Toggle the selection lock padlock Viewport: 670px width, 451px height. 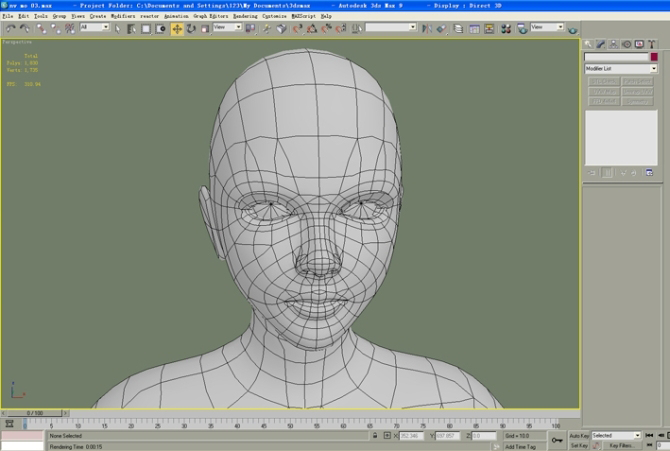[375, 436]
